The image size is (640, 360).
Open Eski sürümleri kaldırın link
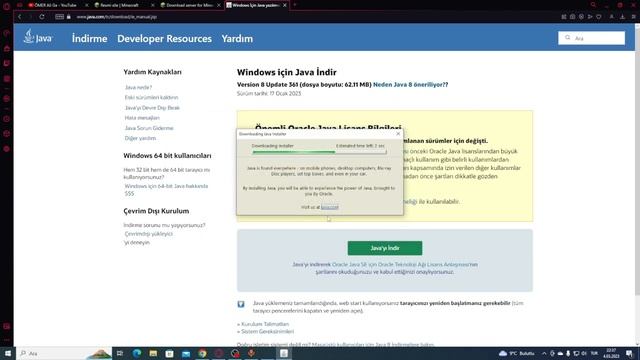tap(151, 98)
